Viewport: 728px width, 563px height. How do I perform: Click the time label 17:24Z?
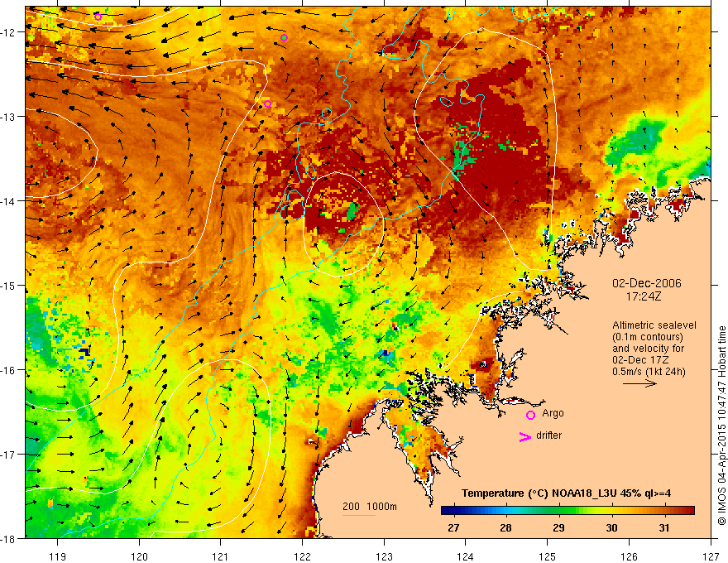[643, 296]
